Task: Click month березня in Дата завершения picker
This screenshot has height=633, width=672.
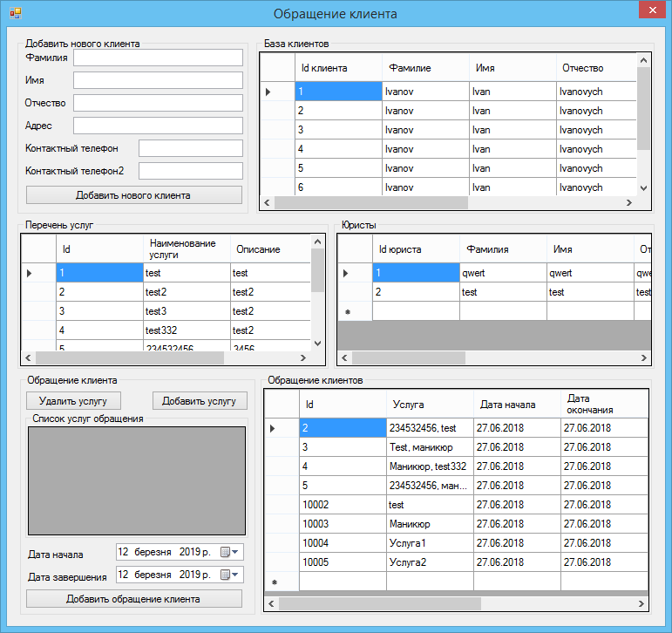Action: (x=153, y=575)
